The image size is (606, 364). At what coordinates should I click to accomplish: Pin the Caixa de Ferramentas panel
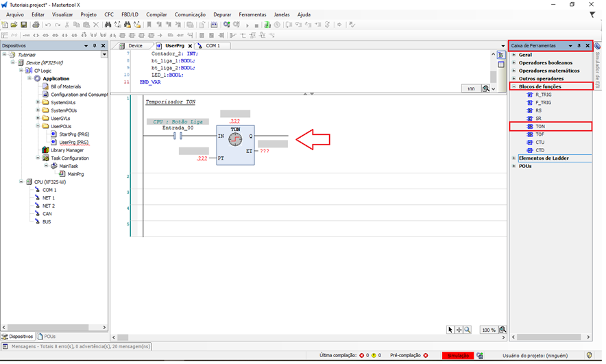(579, 46)
